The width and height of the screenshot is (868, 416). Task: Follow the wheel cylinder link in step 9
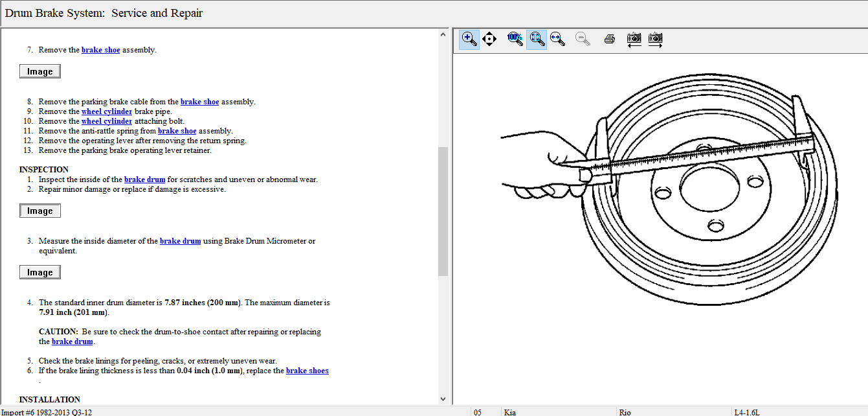pos(107,111)
